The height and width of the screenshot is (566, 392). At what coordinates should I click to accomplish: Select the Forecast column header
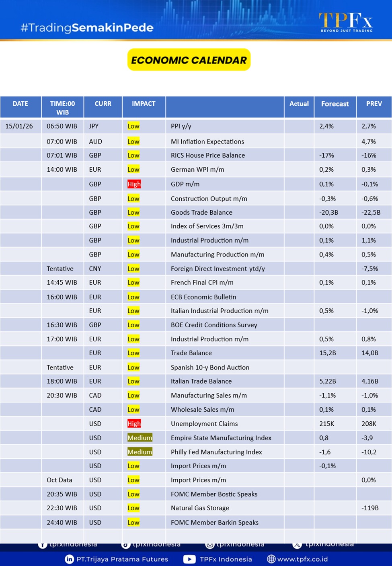(x=335, y=104)
